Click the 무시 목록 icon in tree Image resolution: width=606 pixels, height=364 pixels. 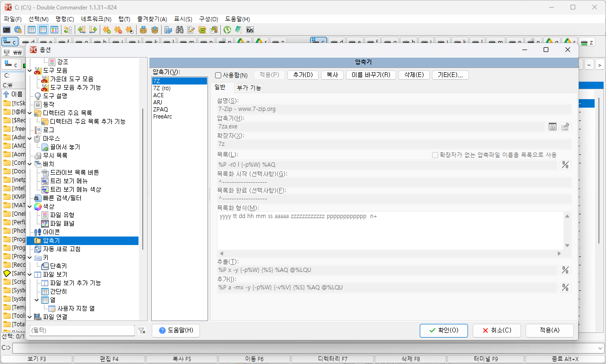point(38,155)
